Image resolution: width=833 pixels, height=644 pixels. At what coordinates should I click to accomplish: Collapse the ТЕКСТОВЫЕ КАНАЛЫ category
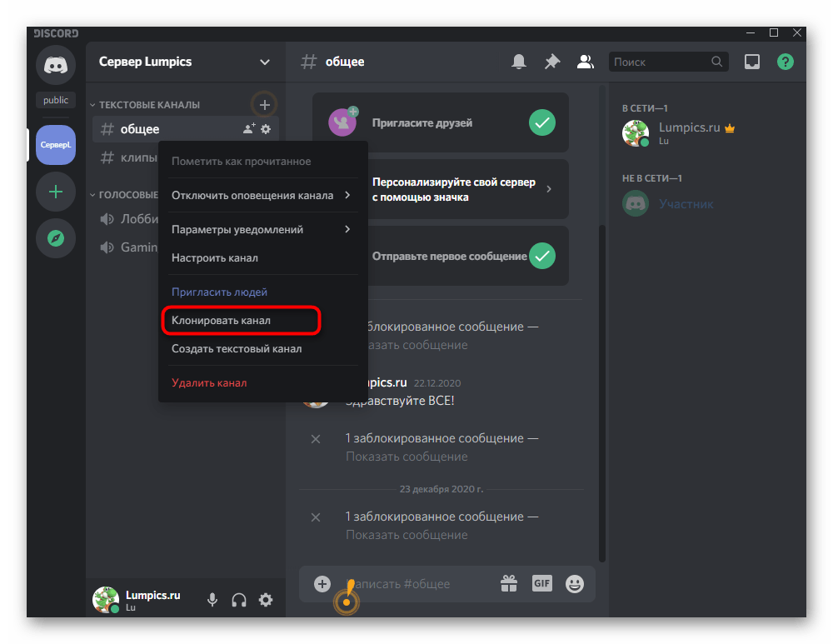point(144,105)
